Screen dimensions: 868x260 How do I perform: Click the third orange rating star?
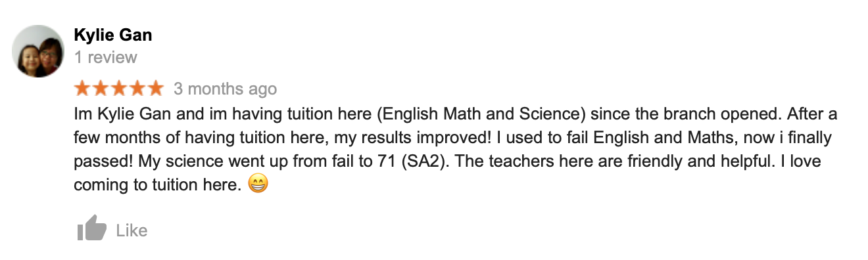118,88
